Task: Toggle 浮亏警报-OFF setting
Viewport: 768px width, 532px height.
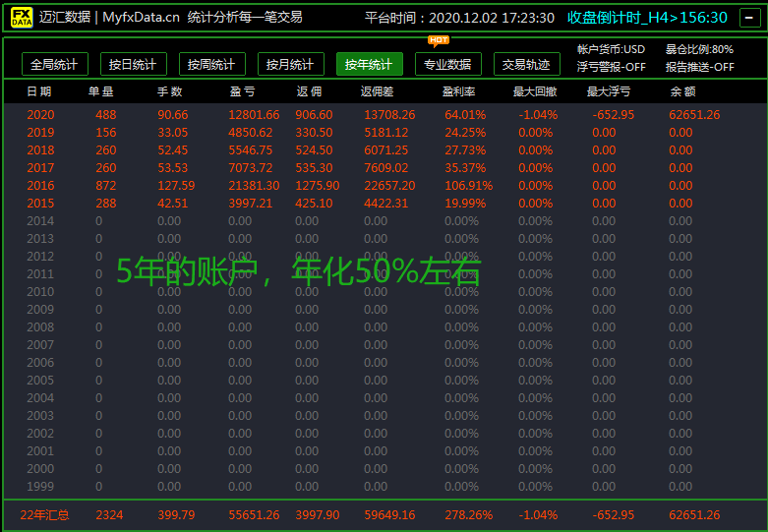Action: 612,67
